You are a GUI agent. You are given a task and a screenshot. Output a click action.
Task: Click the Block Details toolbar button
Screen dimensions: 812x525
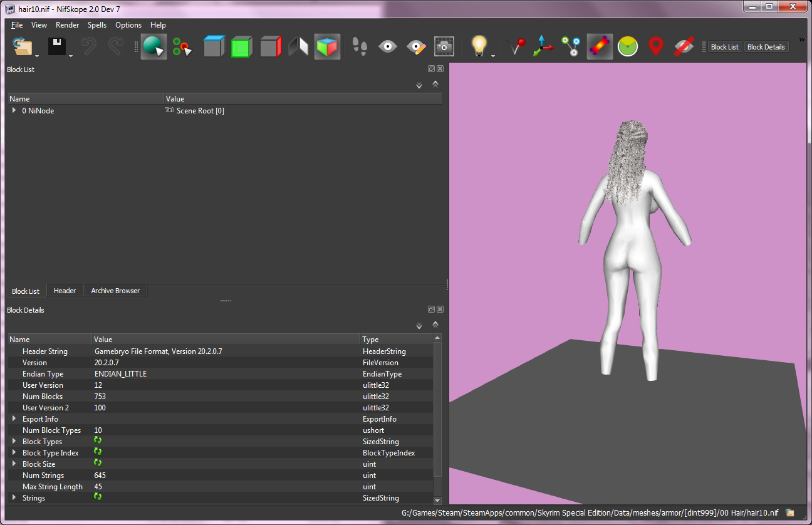click(766, 47)
